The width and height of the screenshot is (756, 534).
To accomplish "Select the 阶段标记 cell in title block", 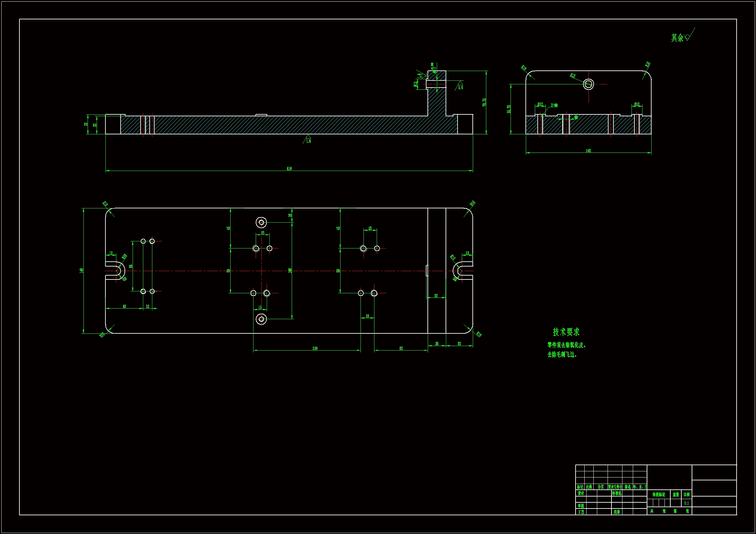I will click(659, 495).
